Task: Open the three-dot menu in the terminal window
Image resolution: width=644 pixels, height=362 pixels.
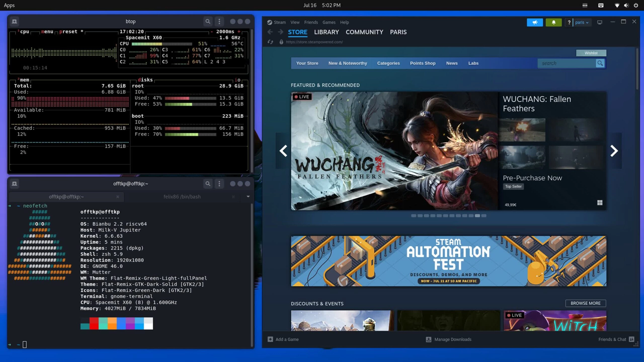Action: pos(219,184)
